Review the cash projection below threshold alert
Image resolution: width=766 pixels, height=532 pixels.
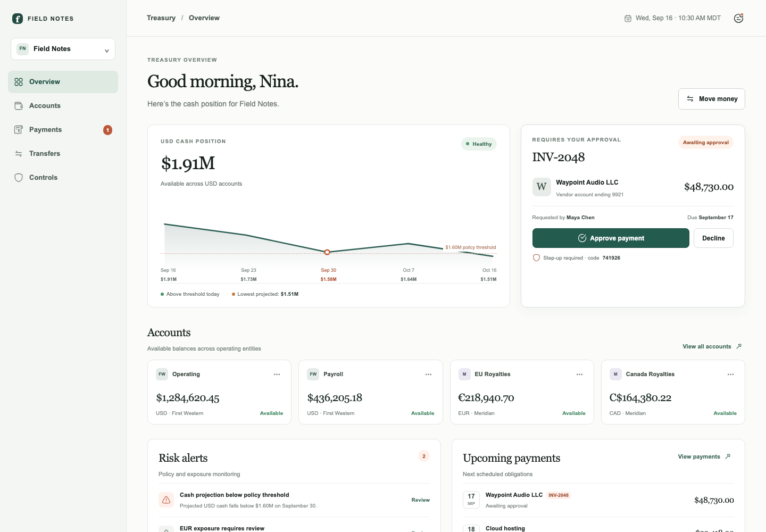[420, 500]
